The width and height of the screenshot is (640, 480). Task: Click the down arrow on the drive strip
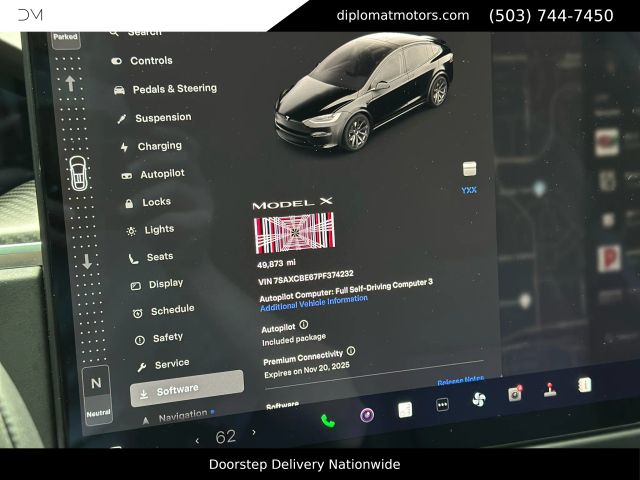pyautogui.click(x=87, y=262)
